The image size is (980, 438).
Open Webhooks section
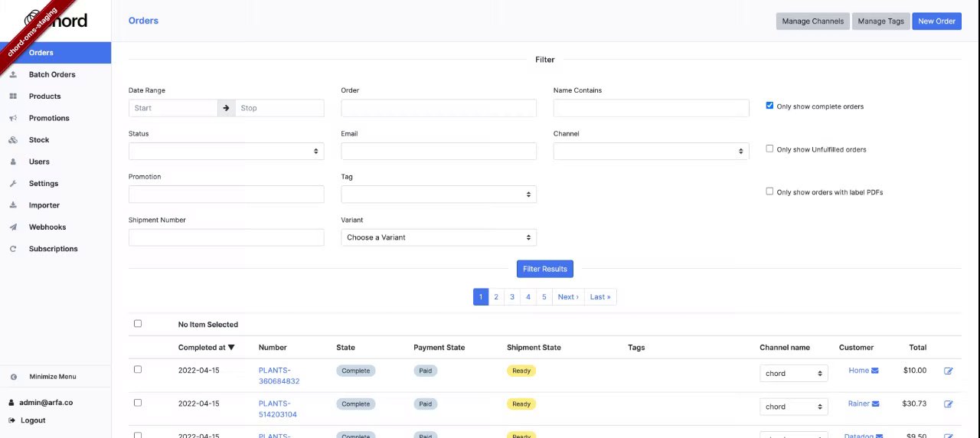coord(47,227)
